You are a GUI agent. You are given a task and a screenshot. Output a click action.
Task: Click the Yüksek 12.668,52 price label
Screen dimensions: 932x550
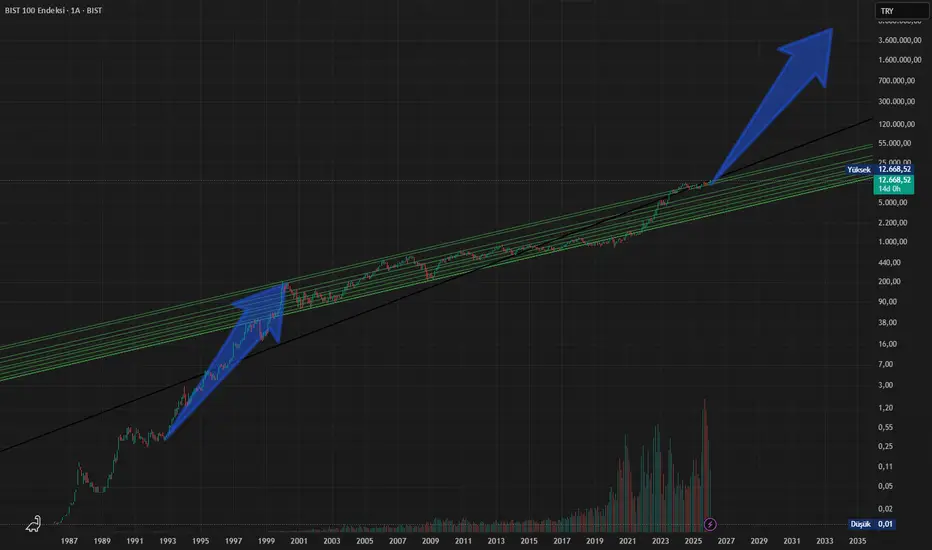[x=880, y=169]
